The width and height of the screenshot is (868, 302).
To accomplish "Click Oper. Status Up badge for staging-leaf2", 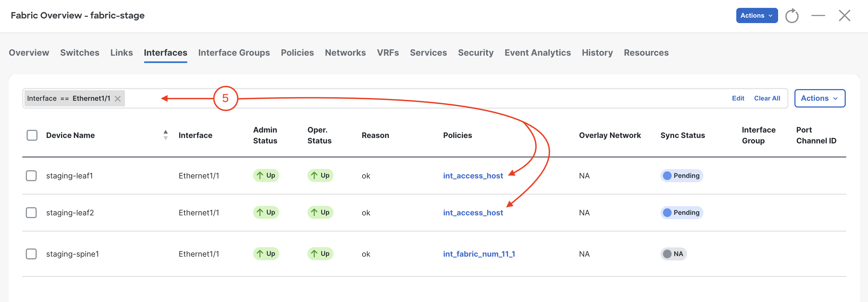I will point(320,212).
